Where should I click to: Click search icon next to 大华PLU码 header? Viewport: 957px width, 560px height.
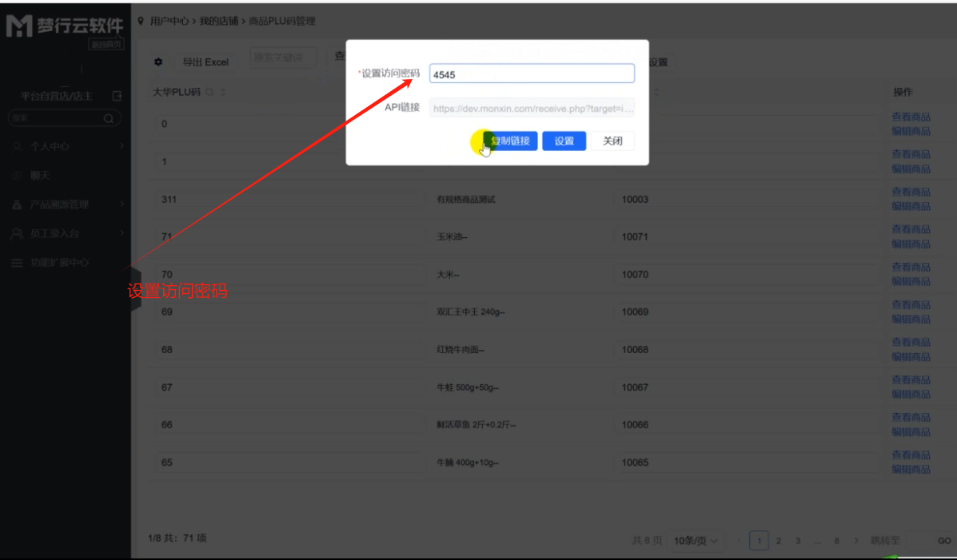tap(209, 92)
